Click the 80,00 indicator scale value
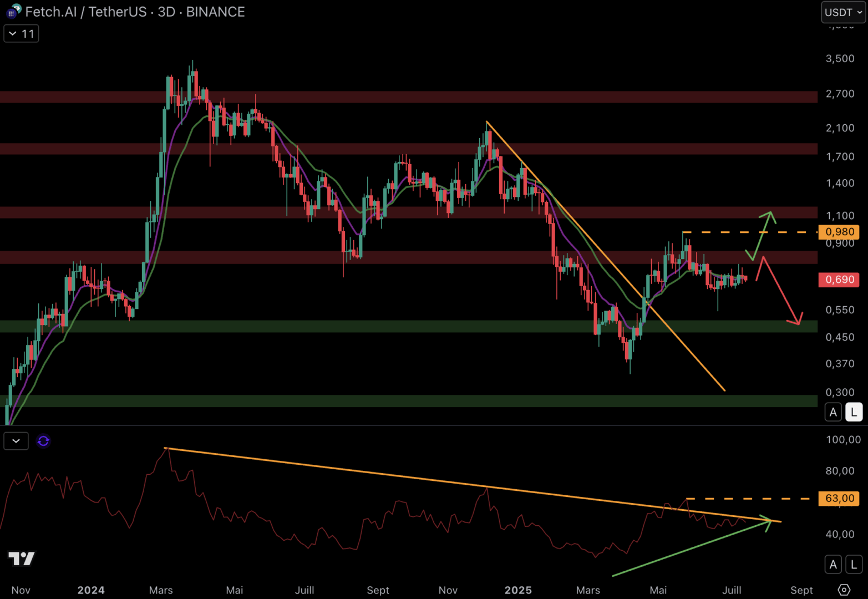 (x=840, y=471)
